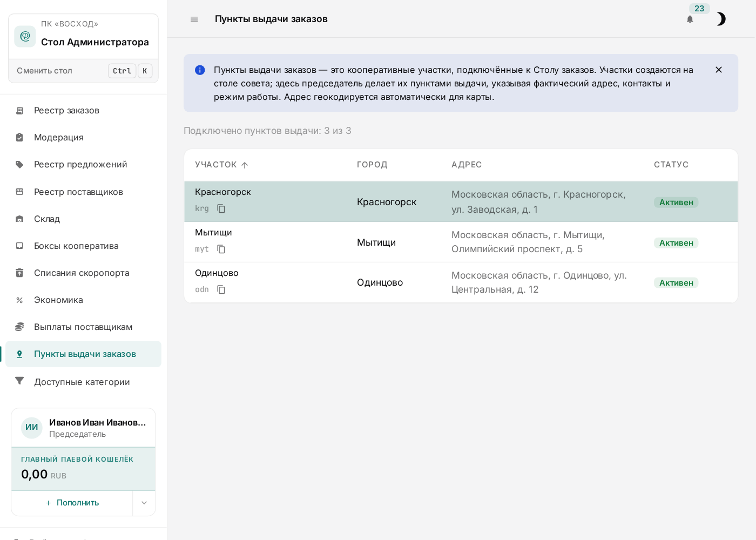
Task: Click the Реестр предложений tag icon
Action: point(19,165)
